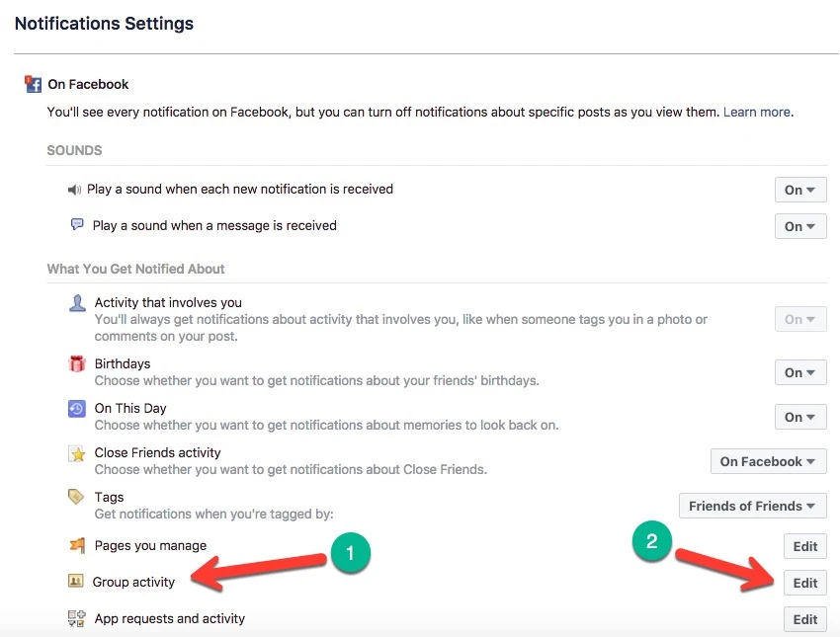
Task: Open the On This Day dropdown
Action: pyautogui.click(x=799, y=417)
